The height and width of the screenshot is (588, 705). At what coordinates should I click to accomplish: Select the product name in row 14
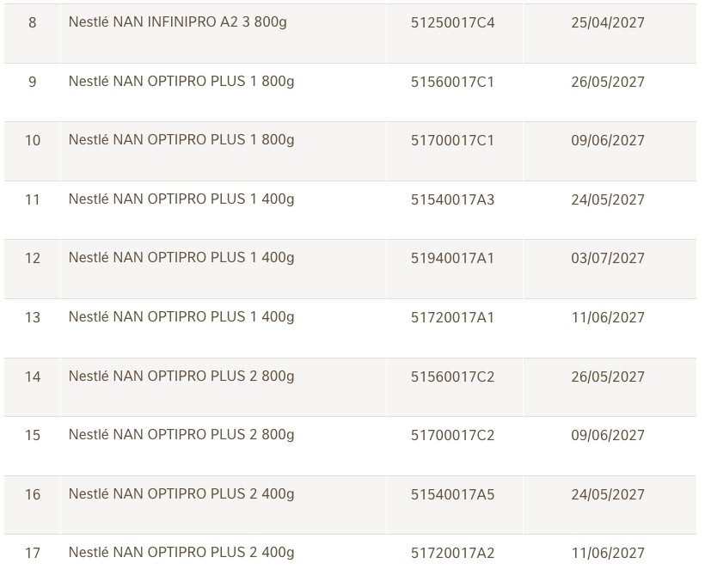(181, 377)
